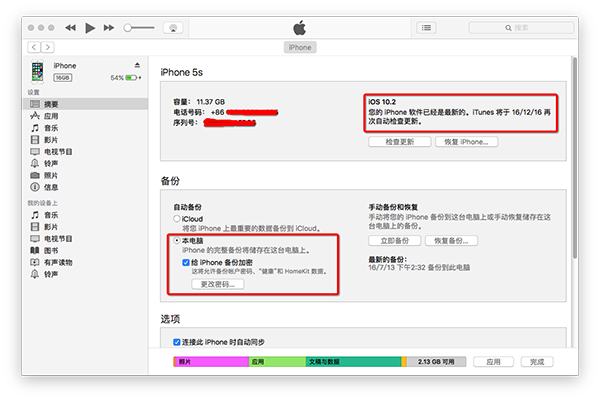Select the 本电脑 backup radio button
The width and height of the screenshot is (600, 400).
(x=176, y=240)
